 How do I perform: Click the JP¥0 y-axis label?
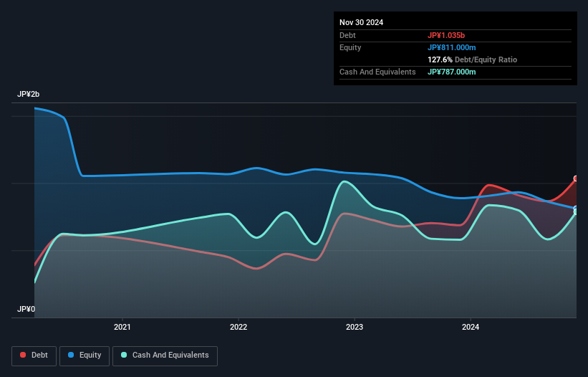coord(26,309)
